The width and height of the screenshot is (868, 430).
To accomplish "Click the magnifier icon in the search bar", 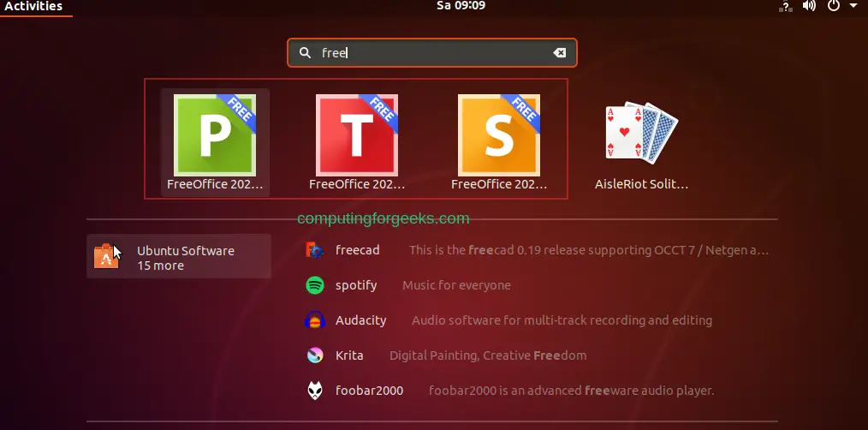I will [x=305, y=52].
